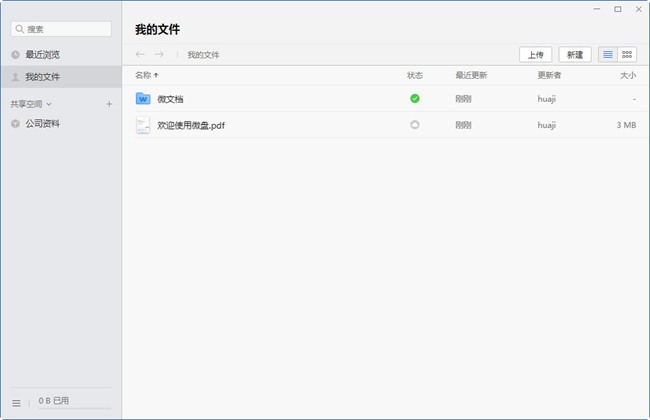This screenshot has height=420, width=650.
Task: Click the 新建 new button
Action: (x=575, y=55)
